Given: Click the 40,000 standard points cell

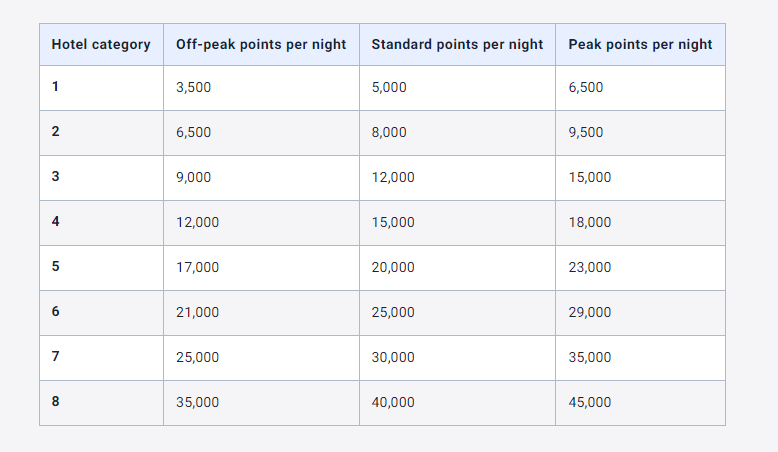Looking at the screenshot, I should (393, 403).
